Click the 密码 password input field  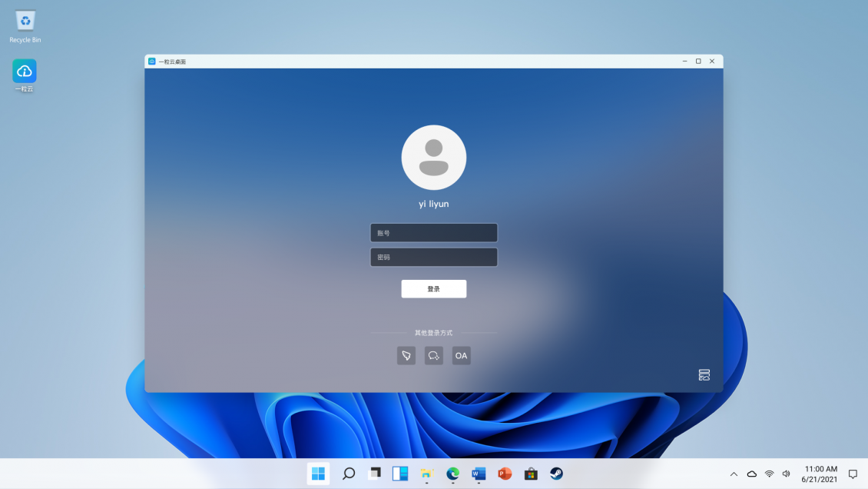coord(434,257)
